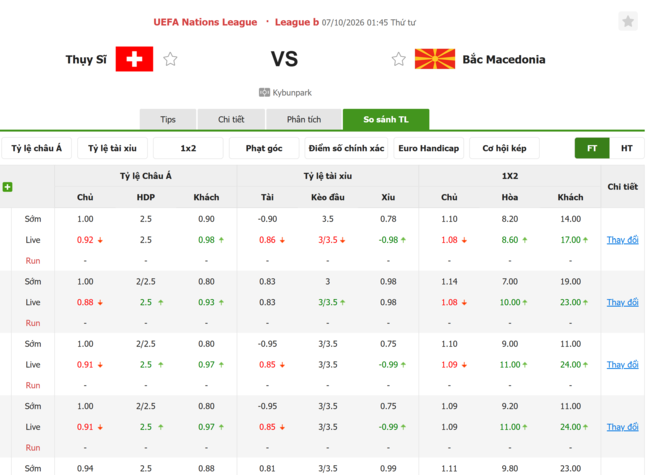Open Thay đổi link in first bookmaker row
The width and height of the screenshot is (650, 475).
tap(623, 240)
